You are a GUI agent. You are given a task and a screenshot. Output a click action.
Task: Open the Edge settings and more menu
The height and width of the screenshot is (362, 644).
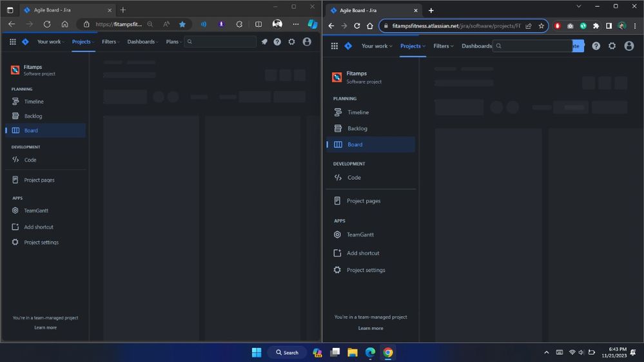296,24
